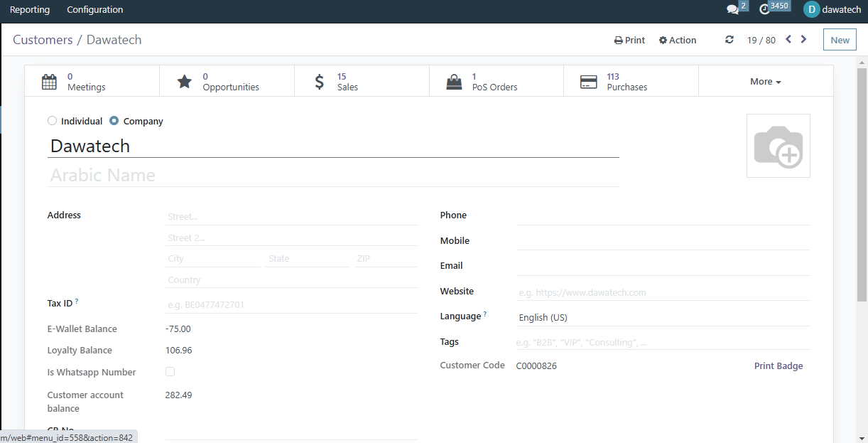Viewport: 868px width, 443px height.
Task: Click the Sales dollar sign icon
Action: click(x=320, y=82)
